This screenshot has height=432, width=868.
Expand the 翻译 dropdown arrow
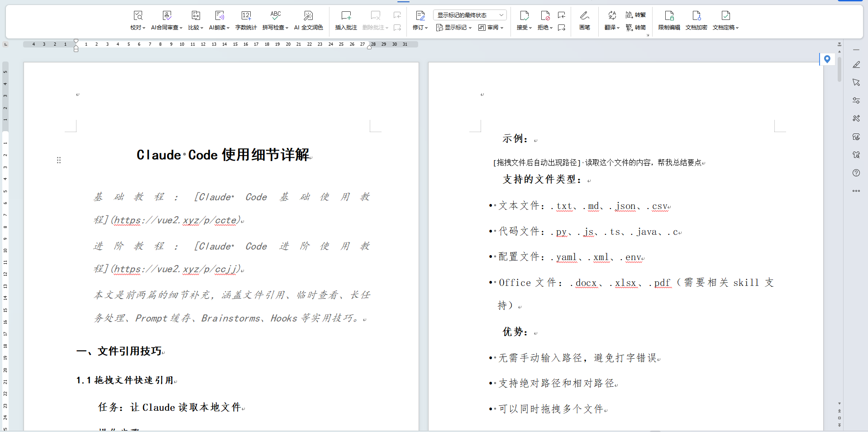point(618,28)
